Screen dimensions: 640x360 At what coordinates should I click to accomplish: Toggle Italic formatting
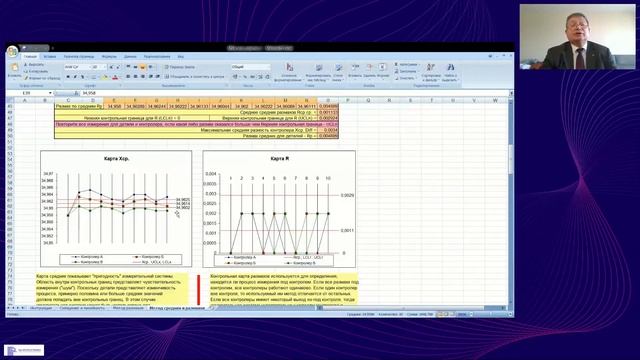coord(75,77)
